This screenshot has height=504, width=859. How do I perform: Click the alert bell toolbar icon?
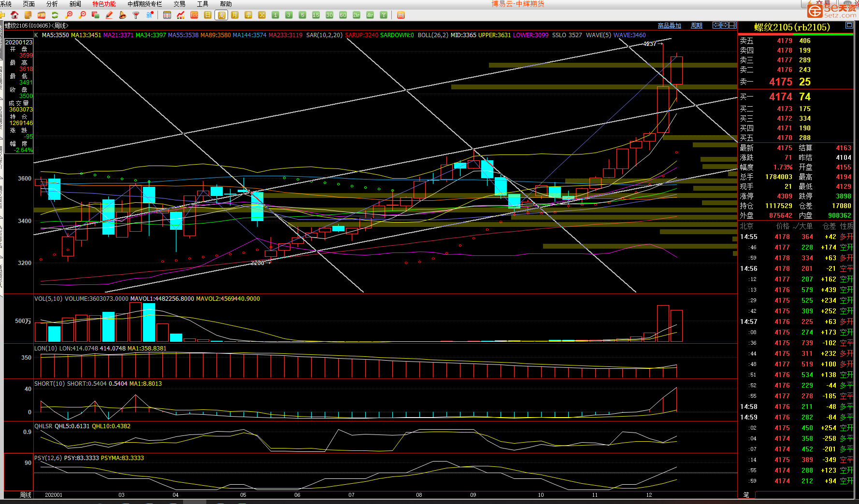pos(123,15)
